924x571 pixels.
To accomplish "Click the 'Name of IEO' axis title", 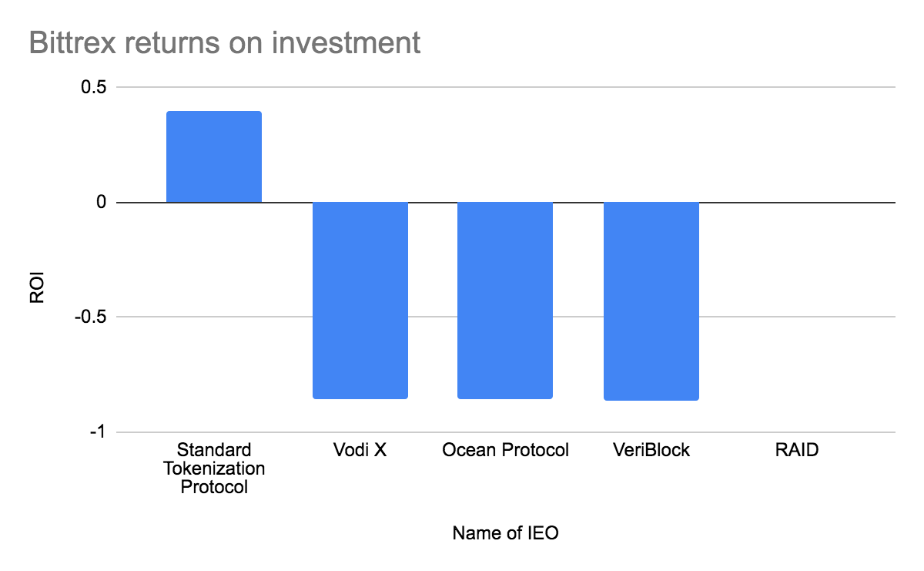I will click(x=505, y=533).
